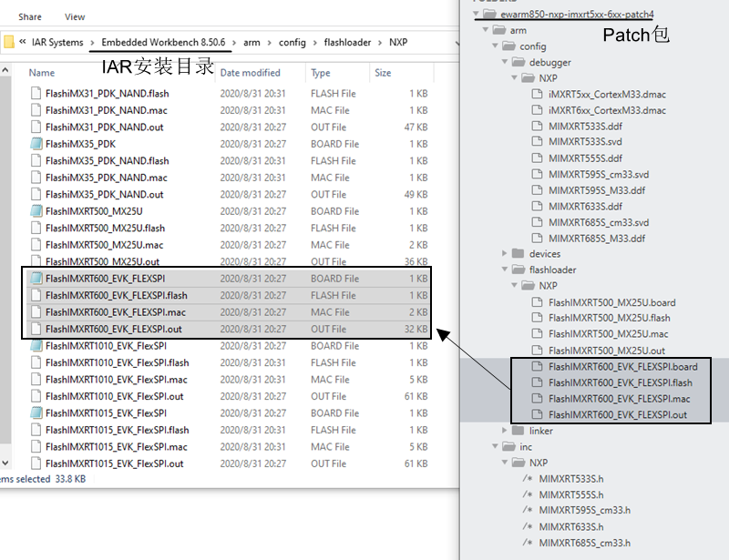Click arm breadcrumb in address bar
This screenshot has width=729, height=560.
(252, 42)
